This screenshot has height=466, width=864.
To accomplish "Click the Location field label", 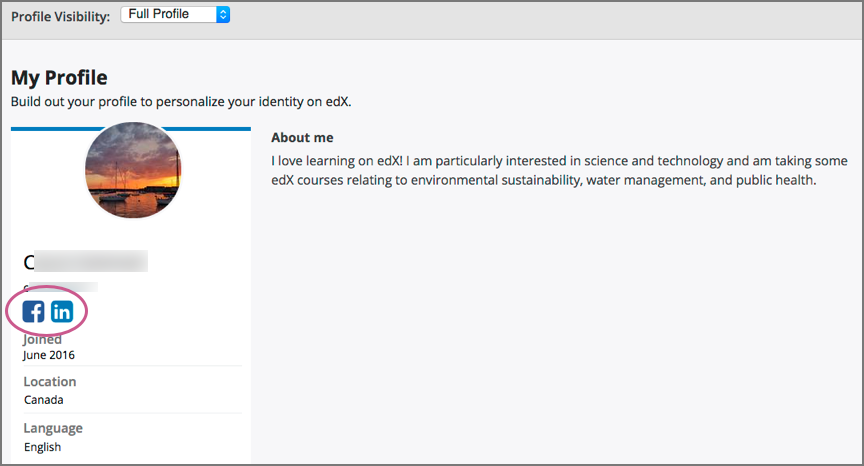I will pyautogui.click(x=50, y=382).
